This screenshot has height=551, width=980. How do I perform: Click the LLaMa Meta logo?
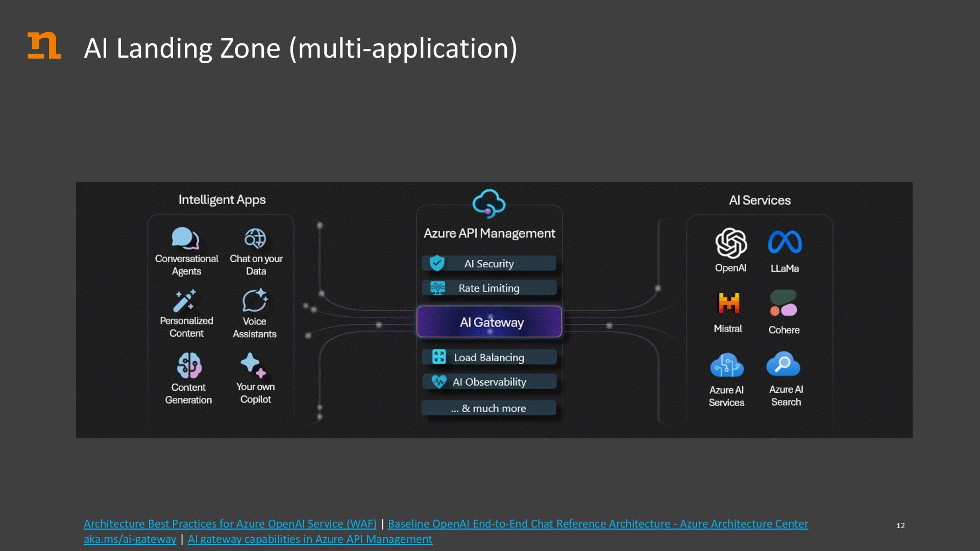785,242
